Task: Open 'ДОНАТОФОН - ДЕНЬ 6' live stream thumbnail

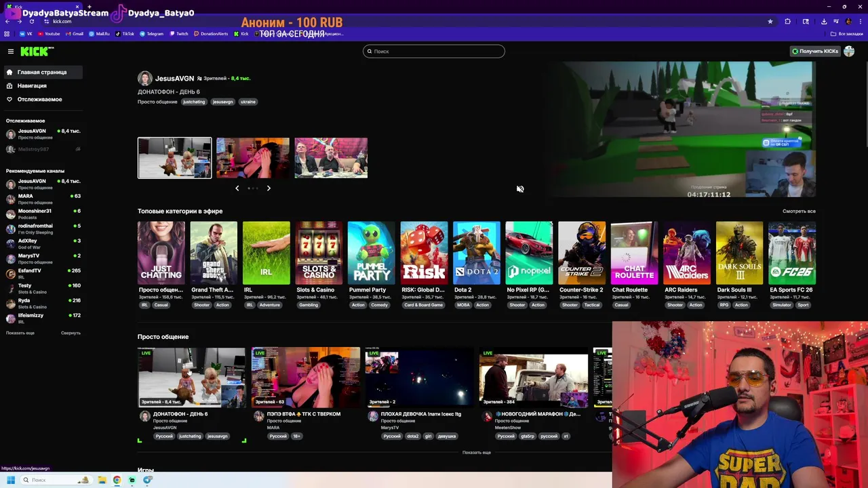Action: tap(192, 378)
